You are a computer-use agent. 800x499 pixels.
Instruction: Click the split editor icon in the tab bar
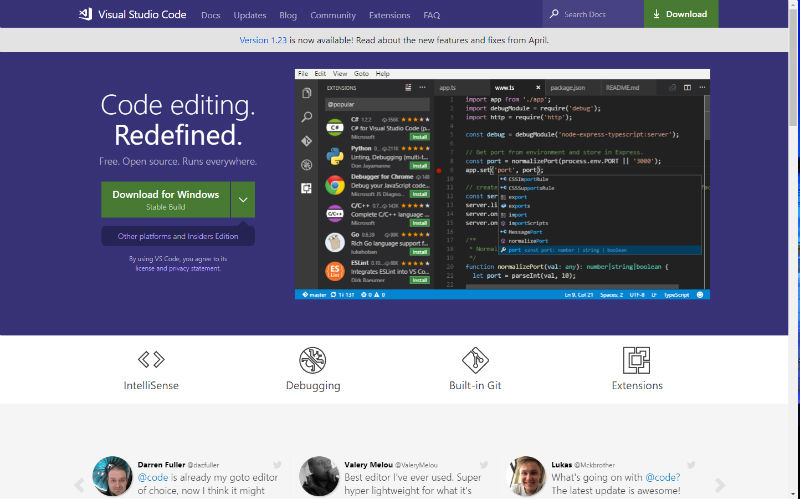(687, 88)
